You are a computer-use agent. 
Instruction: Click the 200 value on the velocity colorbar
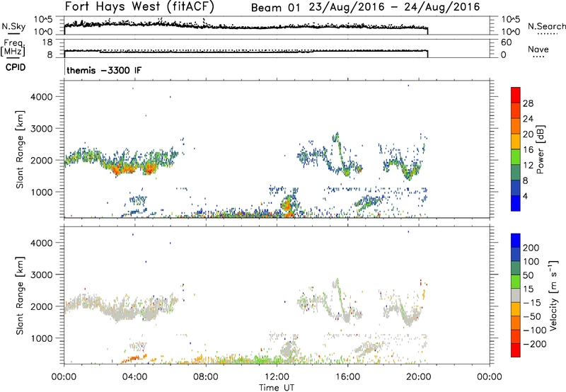(531, 248)
